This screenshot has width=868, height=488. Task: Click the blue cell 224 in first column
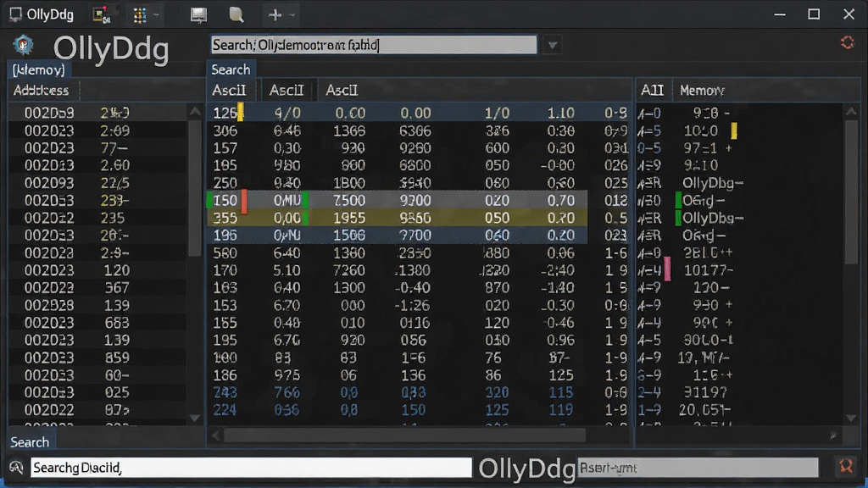pos(225,410)
